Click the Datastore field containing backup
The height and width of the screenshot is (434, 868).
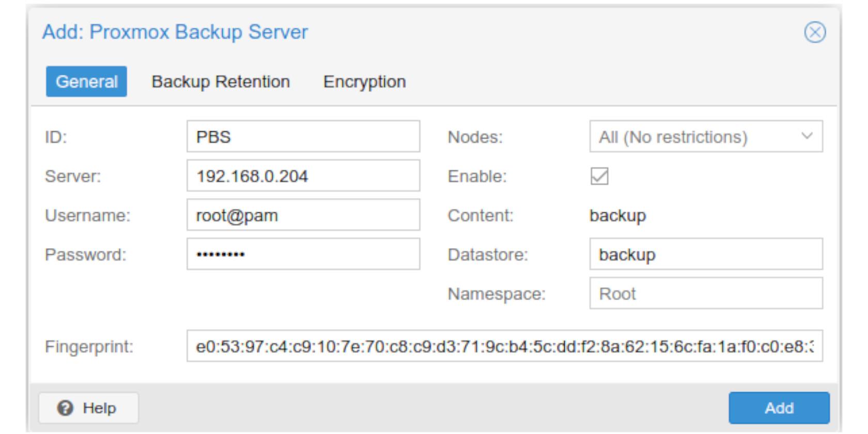coord(706,254)
